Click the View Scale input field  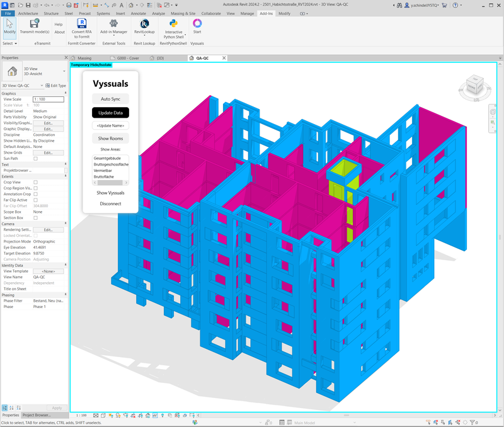pyautogui.click(x=49, y=100)
